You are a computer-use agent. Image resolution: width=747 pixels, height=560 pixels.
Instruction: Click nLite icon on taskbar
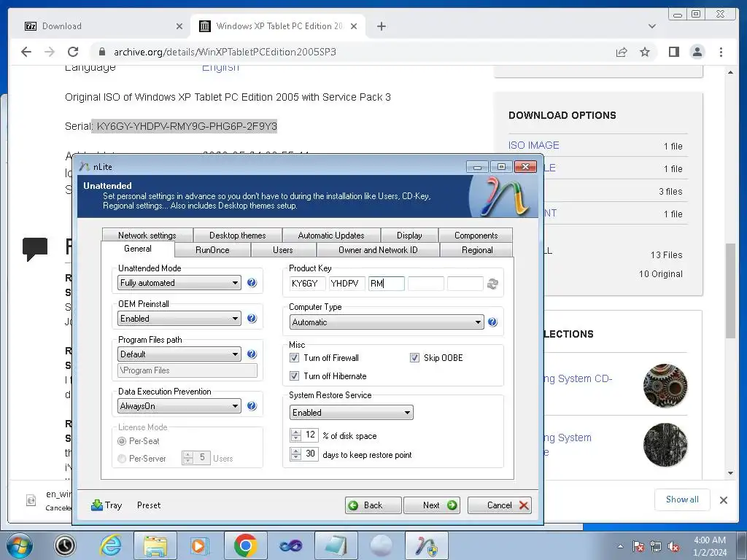coord(426,545)
